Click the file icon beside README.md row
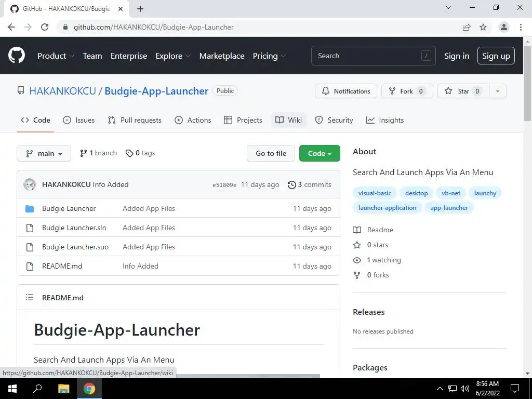 pos(30,267)
